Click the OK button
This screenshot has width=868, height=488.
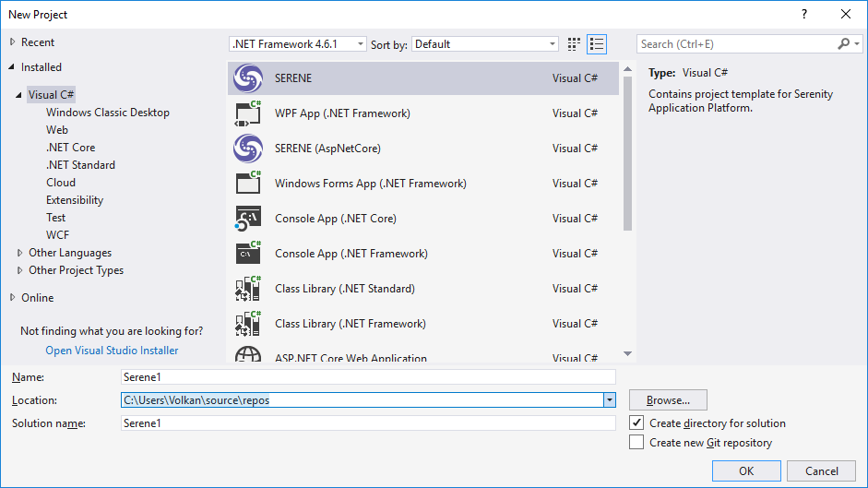pyautogui.click(x=746, y=470)
